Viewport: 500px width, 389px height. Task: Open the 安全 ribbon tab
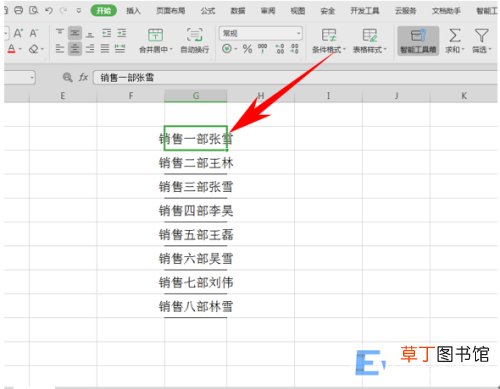(327, 11)
